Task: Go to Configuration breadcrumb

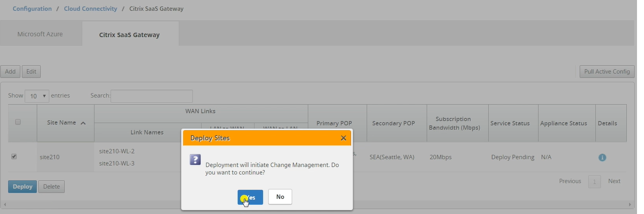Action: (x=32, y=9)
